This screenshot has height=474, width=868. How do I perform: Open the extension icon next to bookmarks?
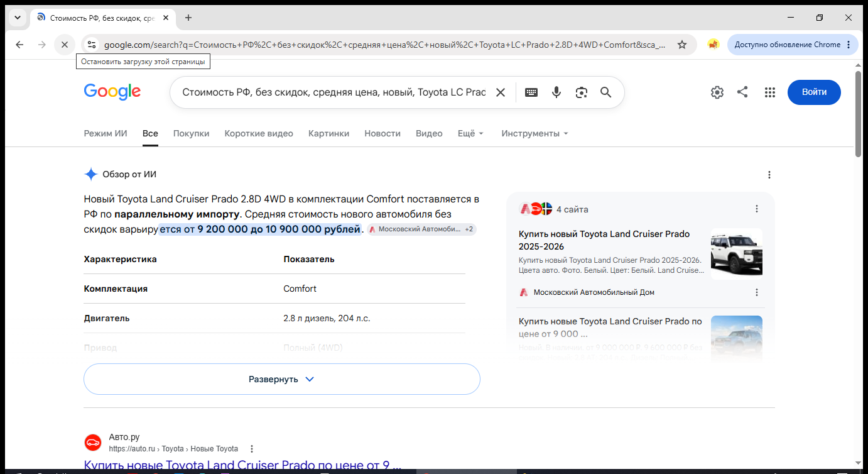coord(713,45)
